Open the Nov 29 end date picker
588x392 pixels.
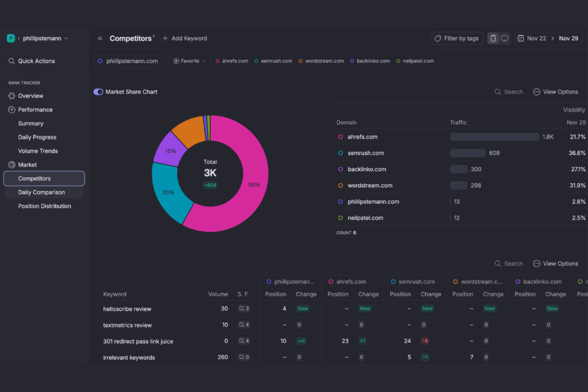coord(568,38)
